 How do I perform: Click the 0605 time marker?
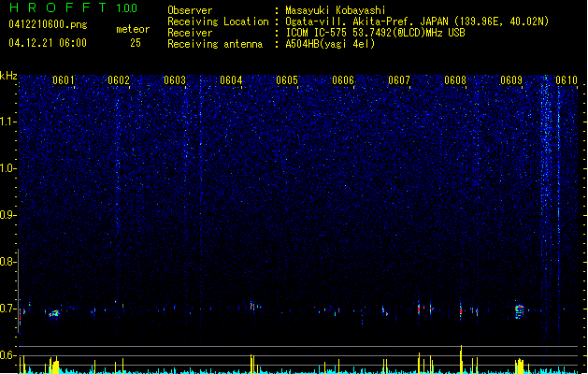(x=287, y=80)
